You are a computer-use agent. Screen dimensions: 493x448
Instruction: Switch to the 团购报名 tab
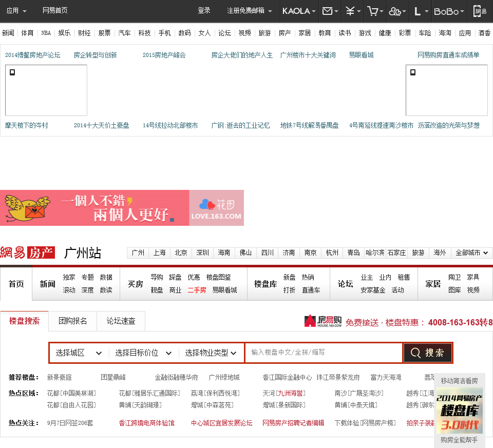coord(72,321)
